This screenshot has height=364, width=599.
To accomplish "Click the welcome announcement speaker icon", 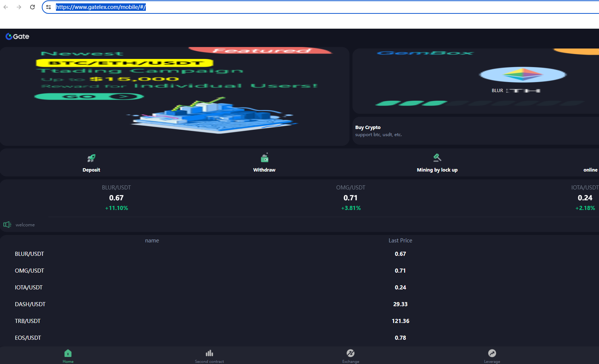I will tap(7, 225).
